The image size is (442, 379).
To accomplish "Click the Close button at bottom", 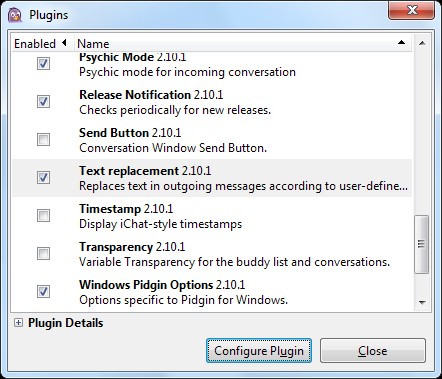I will point(373,351).
